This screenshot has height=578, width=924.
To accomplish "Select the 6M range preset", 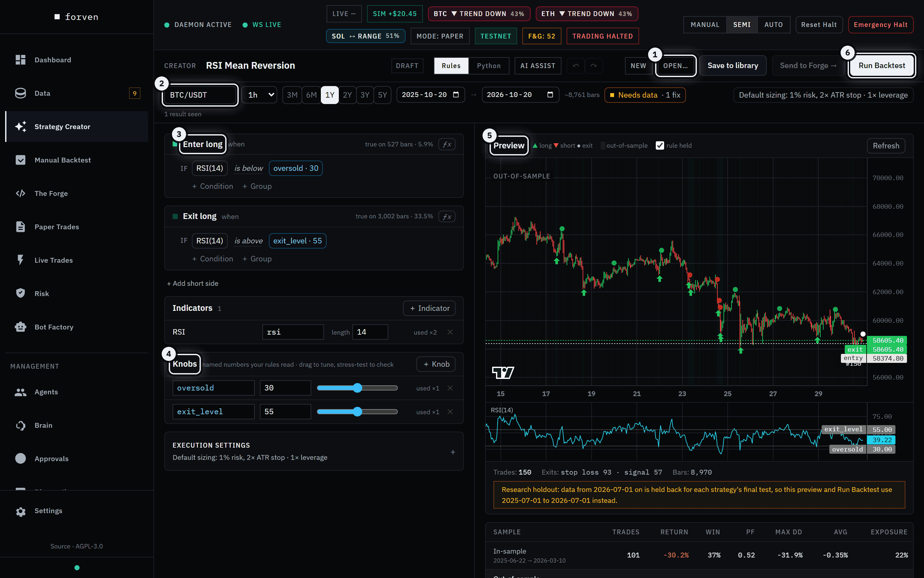I will pyautogui.click(x=311, y=95).
